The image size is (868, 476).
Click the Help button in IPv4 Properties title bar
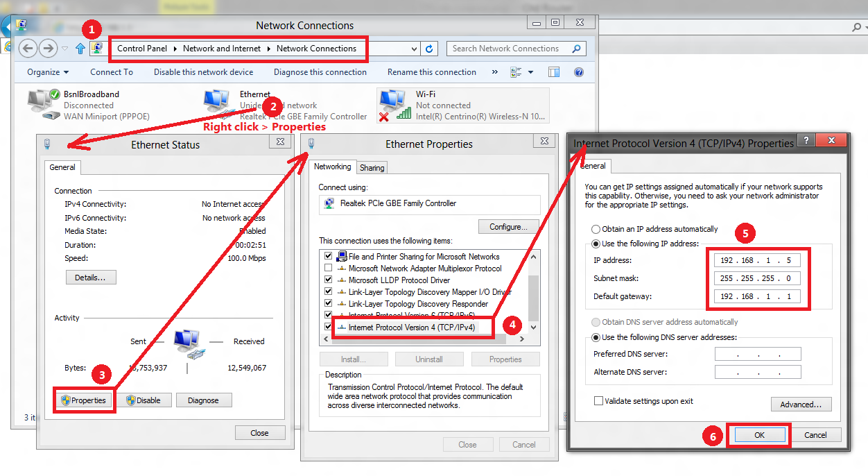pyautogui.click(x=806, y=141)
